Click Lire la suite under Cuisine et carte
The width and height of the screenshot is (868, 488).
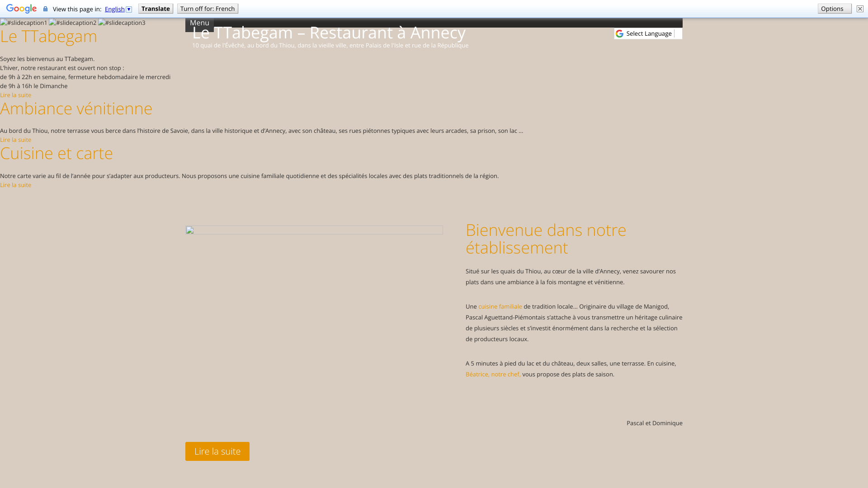16,185
